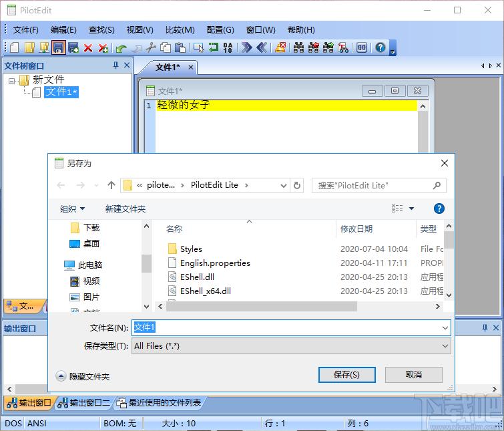504x431 pixels.
Task: Open the 文件(F) menu
Action: coord(26,30)
